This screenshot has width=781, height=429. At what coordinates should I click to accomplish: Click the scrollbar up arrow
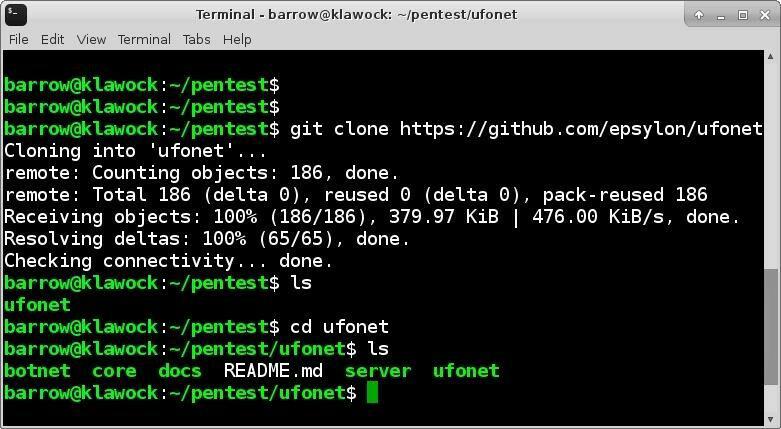[770, 56]
